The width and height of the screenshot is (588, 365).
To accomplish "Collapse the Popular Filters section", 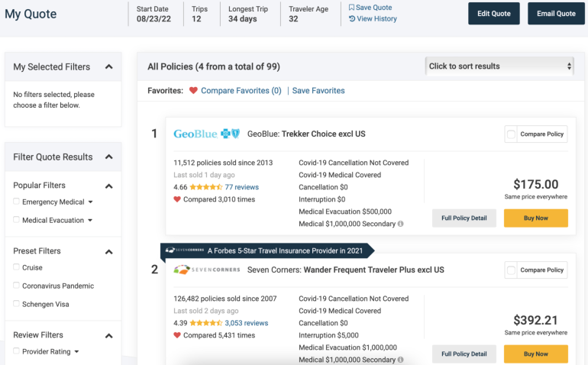I will pyautogui.click(x=108, y=186).
